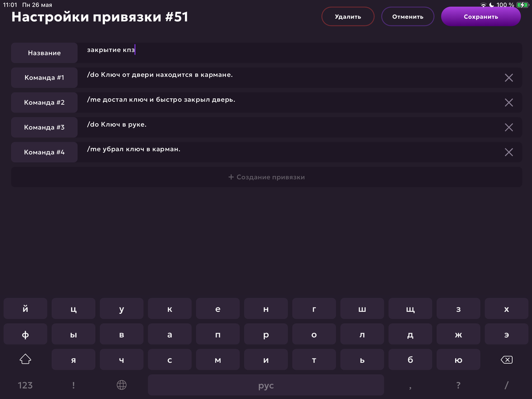Remove Команда #3 with its X icon
Screen dimensions: 532x399
pos(509,127)
